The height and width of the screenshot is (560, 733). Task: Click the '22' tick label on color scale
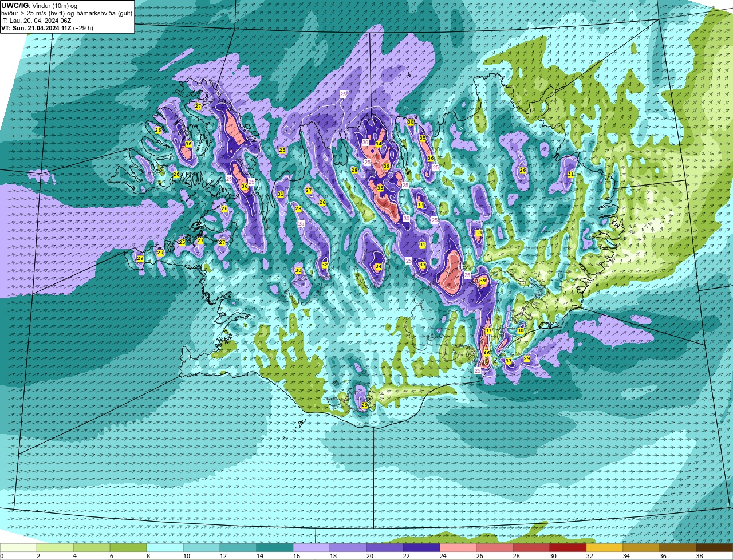pos(407,556)
